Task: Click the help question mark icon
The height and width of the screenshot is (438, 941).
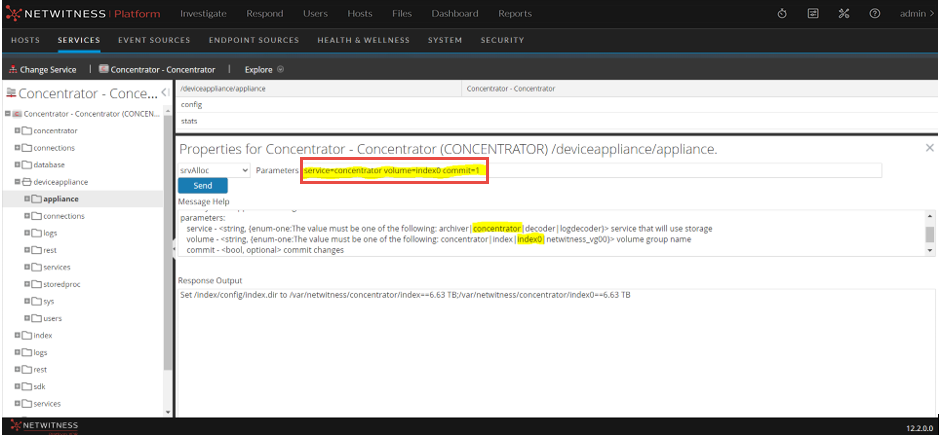Action: coord(874,13)
